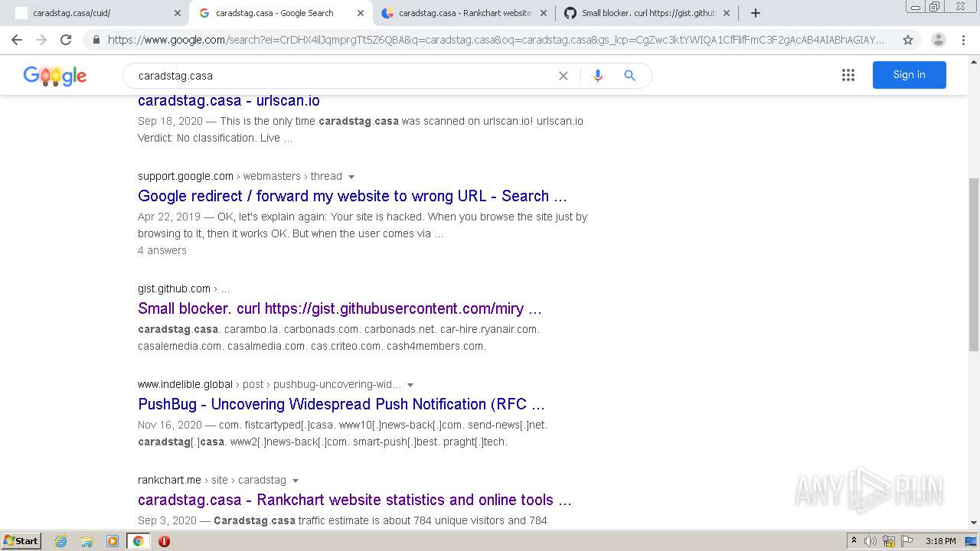Close the Google Search tab
Screen dimensions: 980x551
point(361,13)
